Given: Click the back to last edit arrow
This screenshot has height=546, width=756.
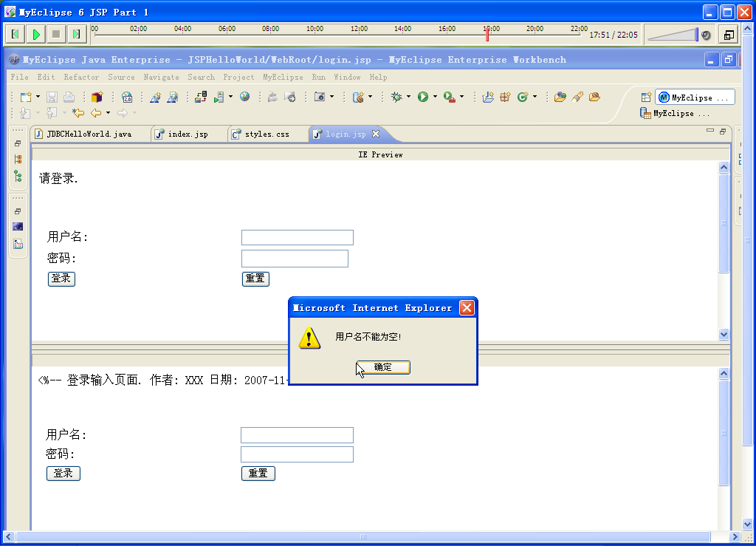Looking at the screenshot, I should 78,113.
